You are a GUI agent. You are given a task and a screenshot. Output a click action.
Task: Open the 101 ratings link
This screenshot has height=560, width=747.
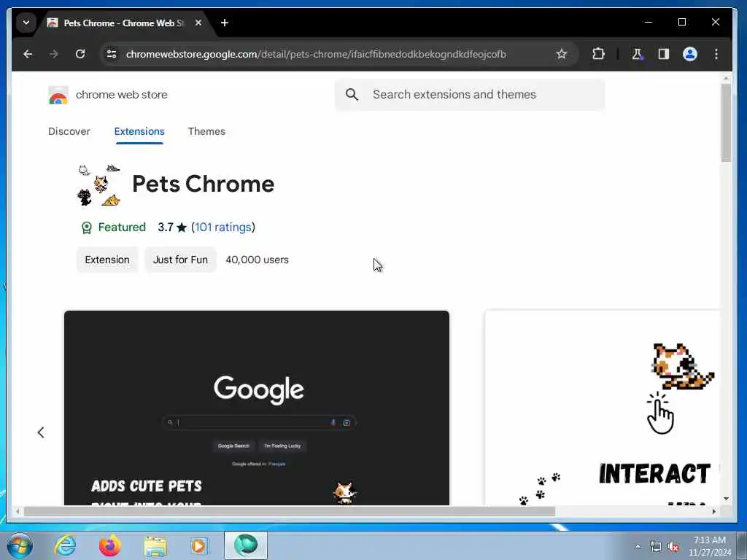coord(223,227)
